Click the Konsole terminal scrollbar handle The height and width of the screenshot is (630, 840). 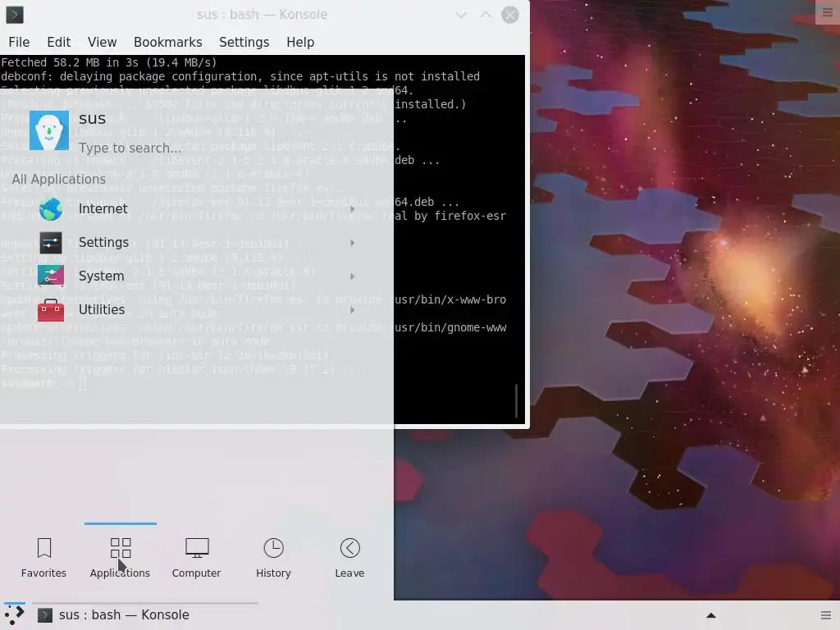pos(517,400)
